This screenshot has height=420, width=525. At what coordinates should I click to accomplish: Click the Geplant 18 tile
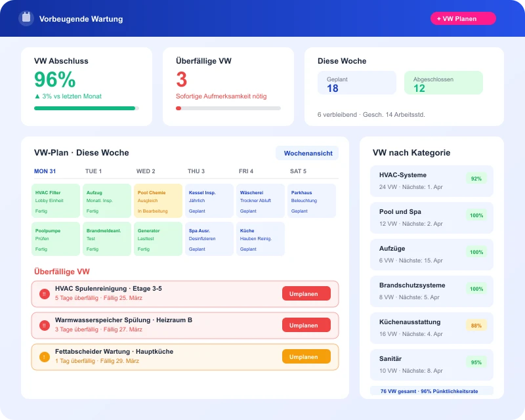[x=357, y=83]
